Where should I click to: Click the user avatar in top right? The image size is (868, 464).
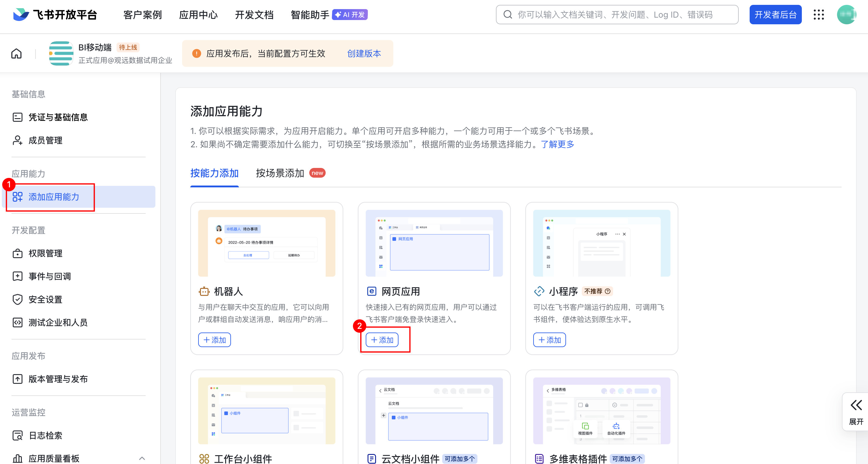[x=846, y=15]
